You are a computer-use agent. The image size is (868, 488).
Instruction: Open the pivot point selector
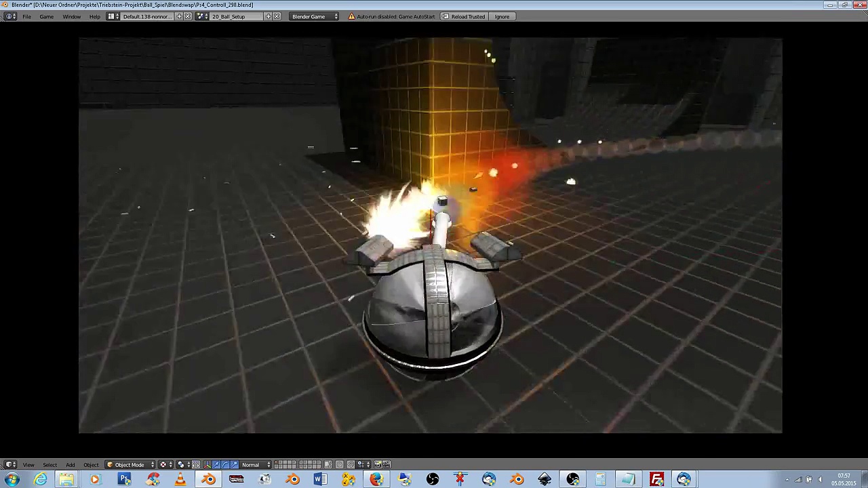pyautogui.click(x=182, y=465)
